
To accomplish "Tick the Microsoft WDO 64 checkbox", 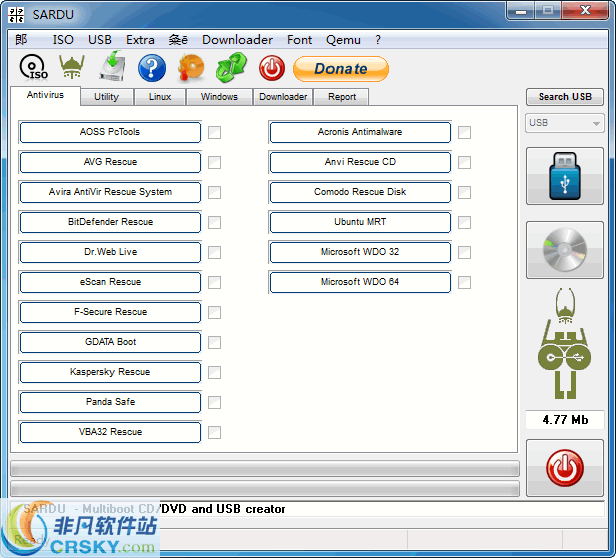I will coord(464,282).
